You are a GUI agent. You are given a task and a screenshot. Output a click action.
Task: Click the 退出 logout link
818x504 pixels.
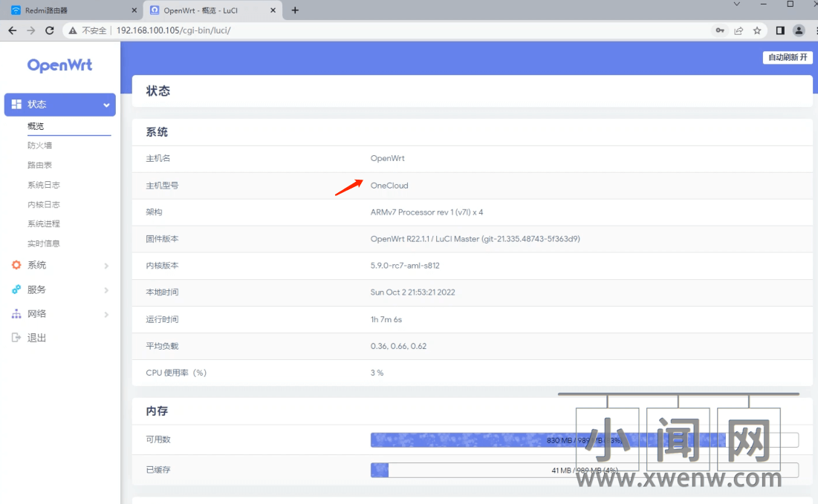(36, 338)
